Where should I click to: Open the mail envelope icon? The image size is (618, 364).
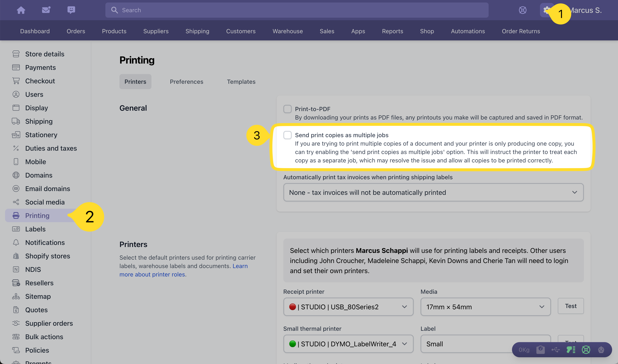[46, 10]
